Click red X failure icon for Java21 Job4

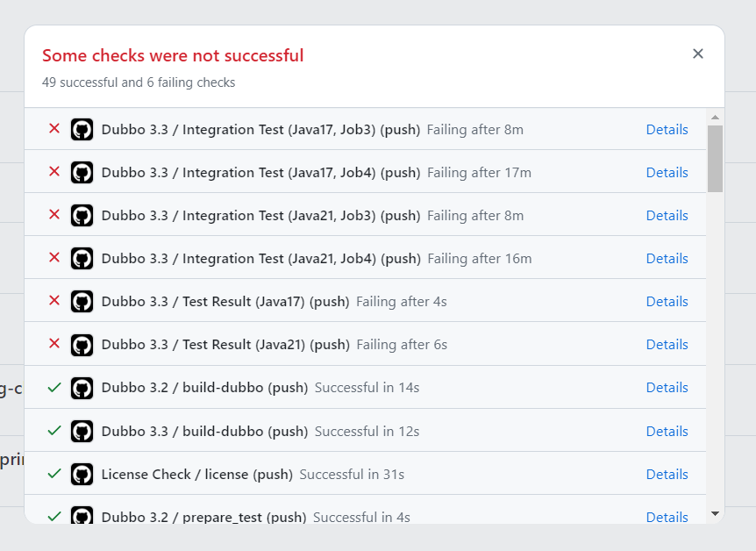click(x=54, y=258)
